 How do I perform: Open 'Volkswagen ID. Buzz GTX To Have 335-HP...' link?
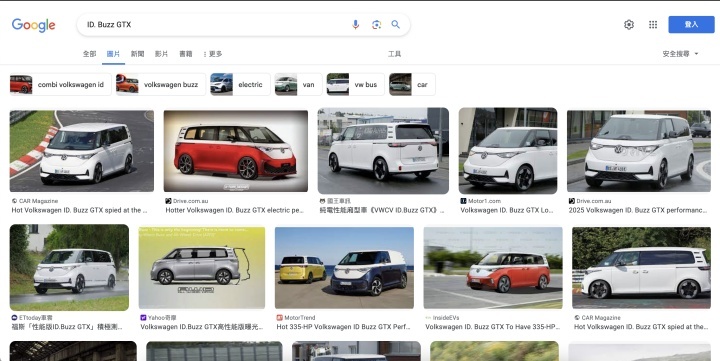pos(493,327)
